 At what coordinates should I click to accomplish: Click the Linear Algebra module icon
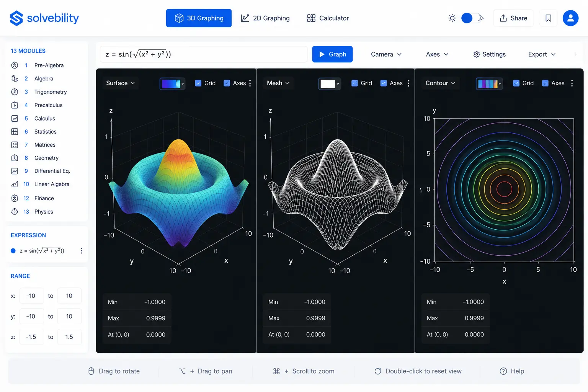[15, 184]
